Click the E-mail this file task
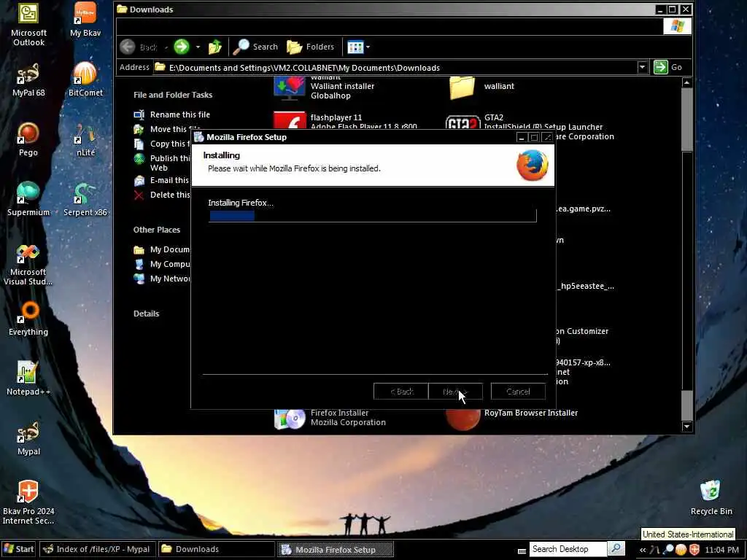 [x=162, y=181]
